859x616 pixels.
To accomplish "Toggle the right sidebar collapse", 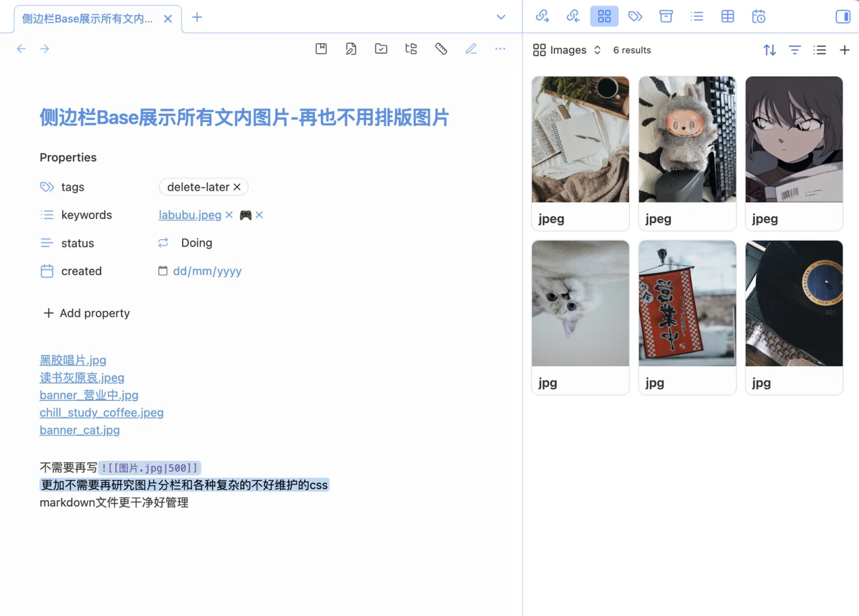I will click(842, 17).
